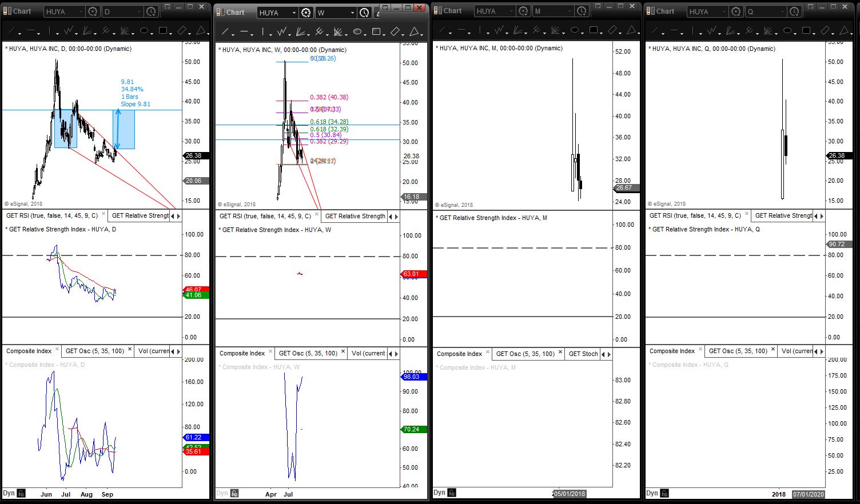Screen dimensions: 860x504
Task: Open W interval dropdown in weekly chart
Action: tap(336, 13)
